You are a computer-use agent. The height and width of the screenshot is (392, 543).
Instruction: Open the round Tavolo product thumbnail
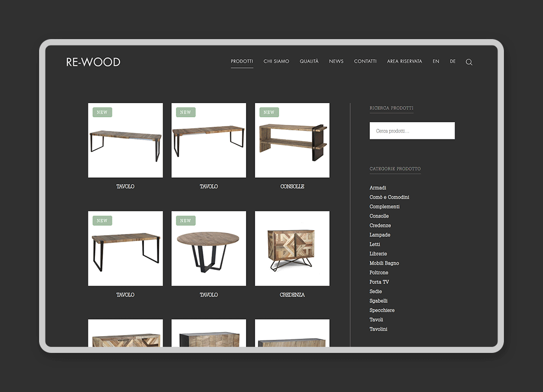pos(209,249)
